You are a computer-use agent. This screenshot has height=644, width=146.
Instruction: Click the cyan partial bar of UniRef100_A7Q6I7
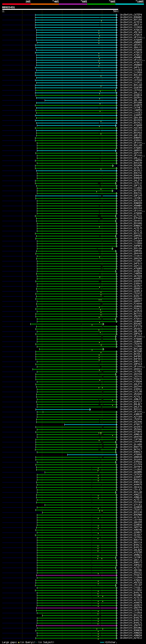[91, 424]
